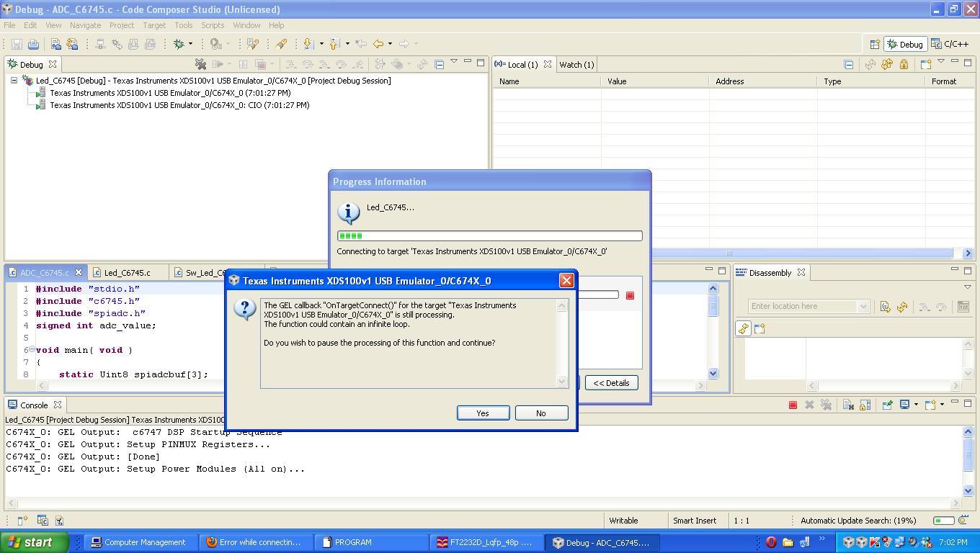This screenshot has width=980, height=553.
Task: Terminate the debug session with the red square icon
Action: [793, 405]
